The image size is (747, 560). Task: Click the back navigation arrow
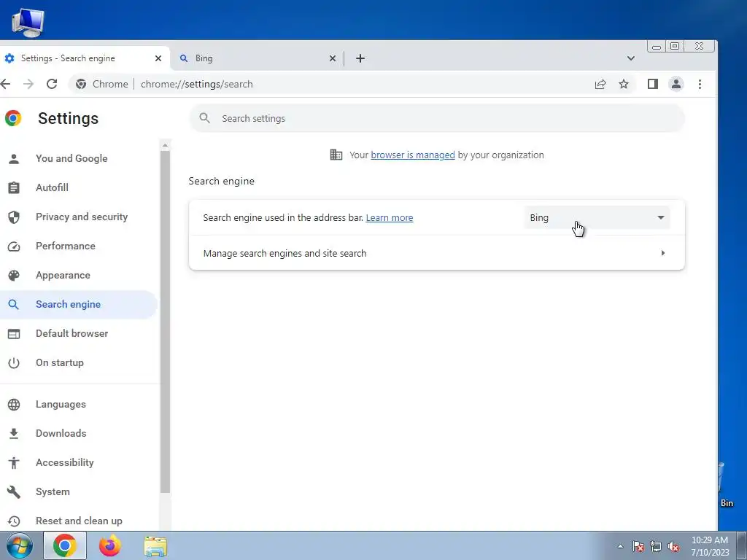click(5, 85)
